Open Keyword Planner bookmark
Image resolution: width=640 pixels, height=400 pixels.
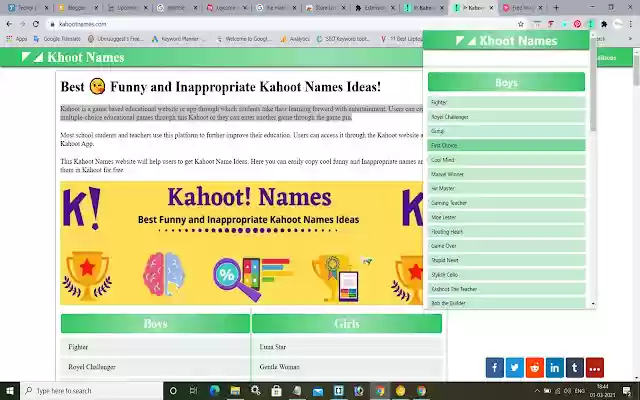tap(179, 39)
